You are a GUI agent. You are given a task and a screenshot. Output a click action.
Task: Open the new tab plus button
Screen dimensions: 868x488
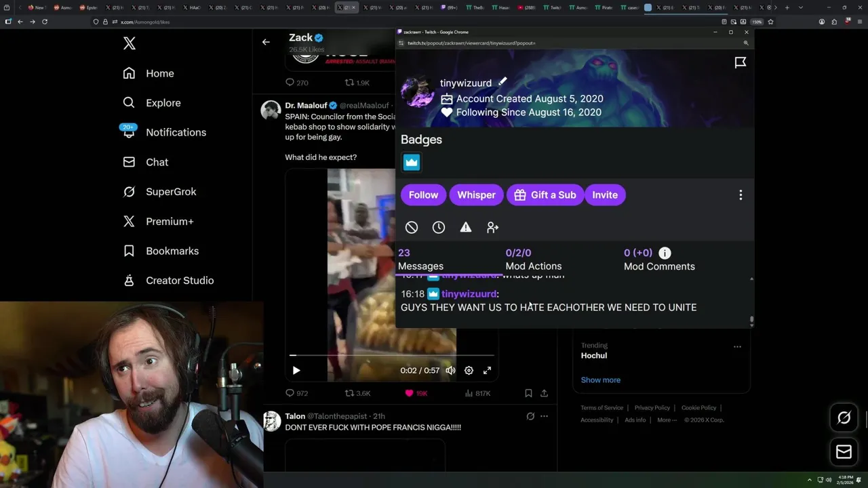(x=787, y=7)
